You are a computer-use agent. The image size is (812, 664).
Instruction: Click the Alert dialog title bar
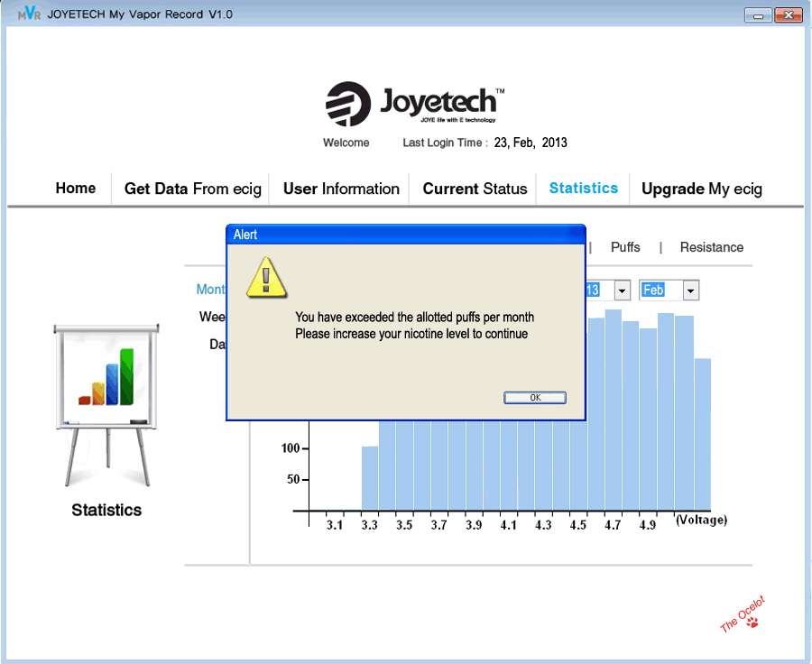(x=406, y=235)
